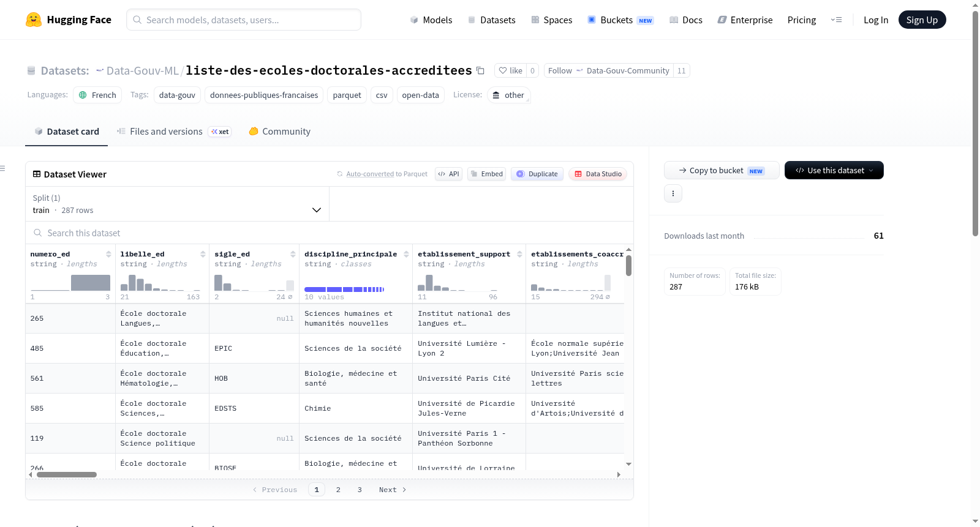980x527 pixels.
Task: Click Copy to bucket button
Action: [x=722, y=170]
